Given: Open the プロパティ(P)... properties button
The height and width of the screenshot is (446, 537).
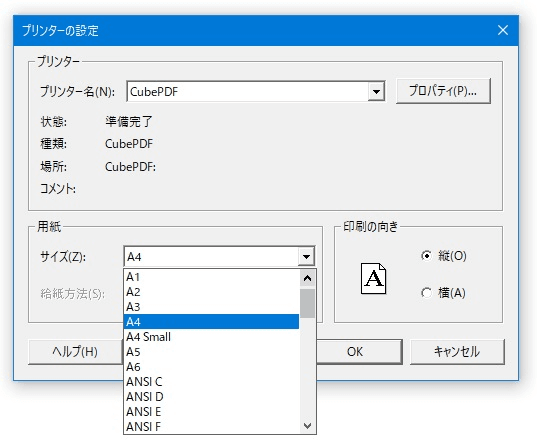Looking at the screenshot, I should (x=443, y=91).
